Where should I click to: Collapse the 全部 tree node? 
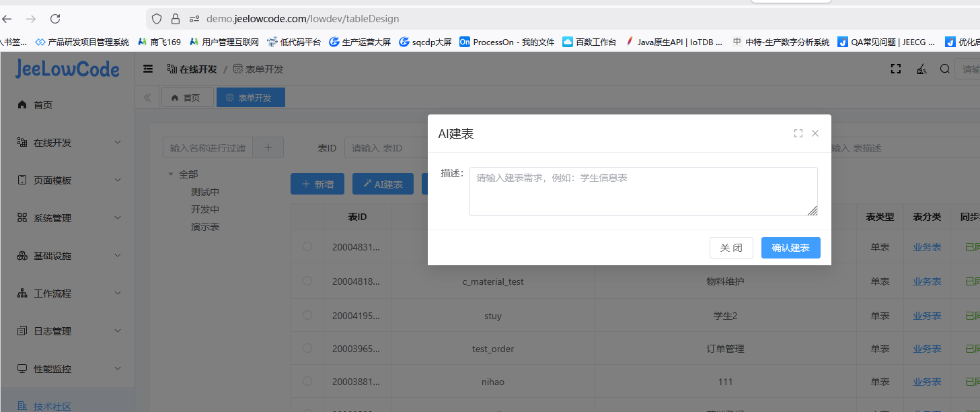pyautogui.click(x=171, y=174)
